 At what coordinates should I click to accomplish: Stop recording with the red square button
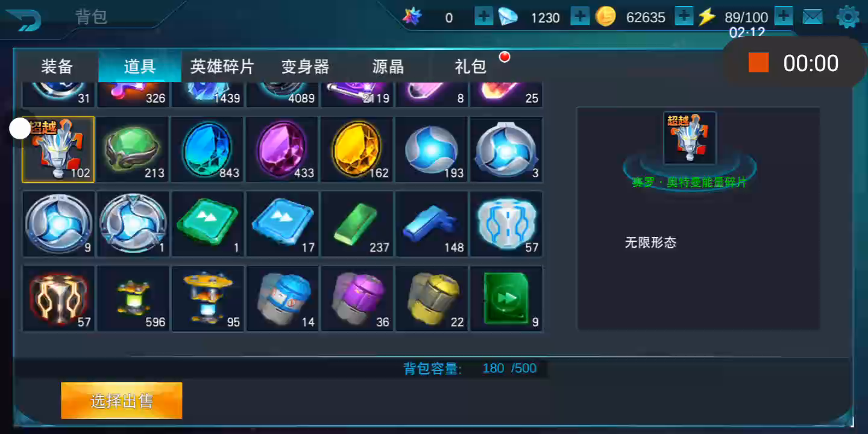759,63
